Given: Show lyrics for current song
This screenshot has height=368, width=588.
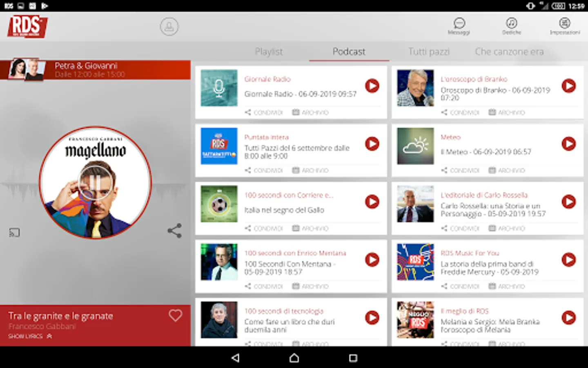Looking at the screenshot, I should click(x=30, y=336).
